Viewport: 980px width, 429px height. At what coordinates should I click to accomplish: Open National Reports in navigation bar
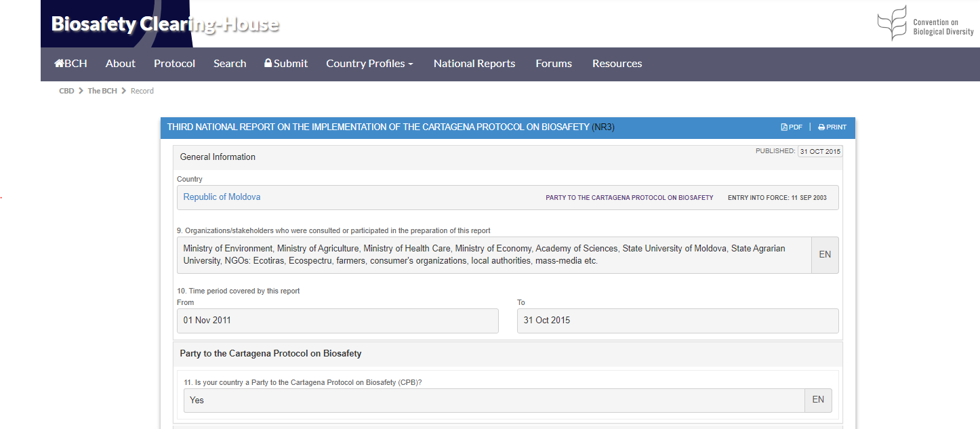474,64
